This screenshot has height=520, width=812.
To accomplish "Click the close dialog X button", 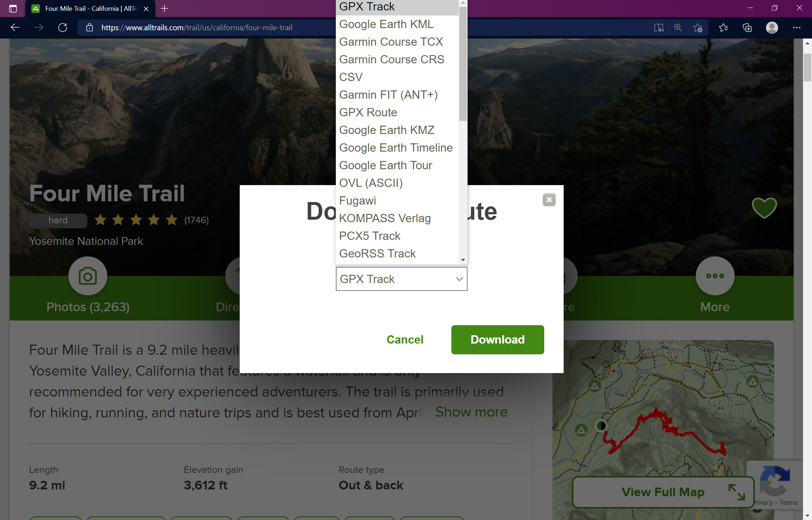I will [549, 200].
